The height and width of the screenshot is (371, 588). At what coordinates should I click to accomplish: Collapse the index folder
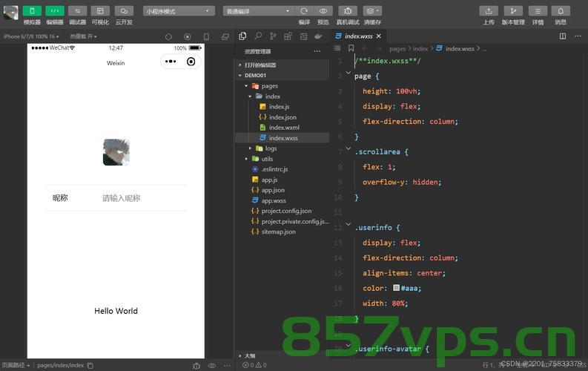click(282, 96)
